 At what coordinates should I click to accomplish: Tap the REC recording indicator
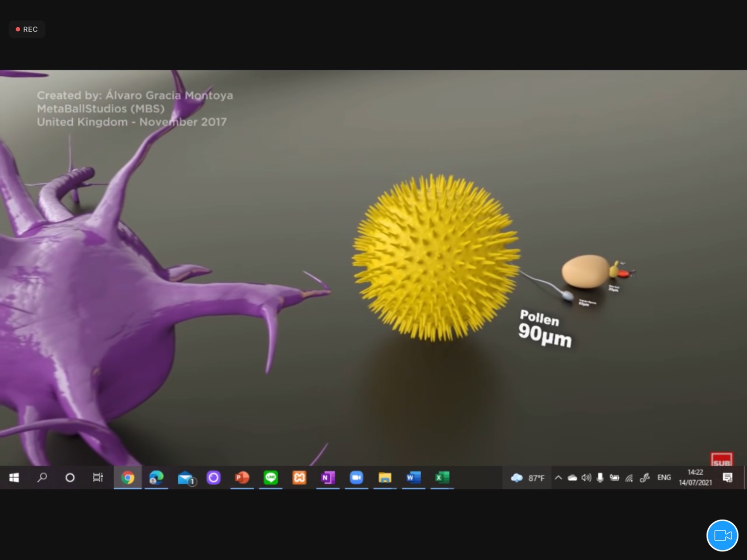coord(27,29)
